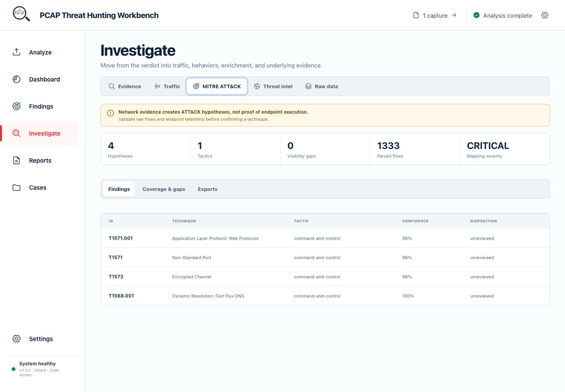Click the green System healthy status dot
Viewport: 565px width, 392px height.
pyautogui.click(x=14, y=369)
